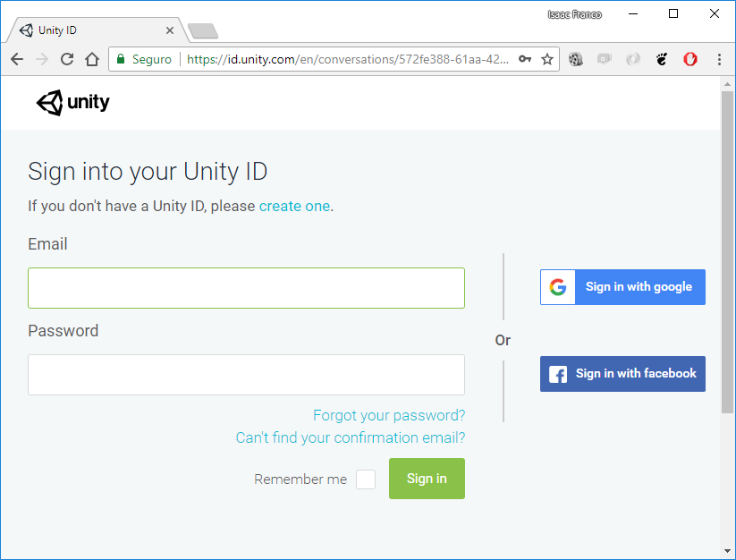
Task: Click the scrollbar down arrow
Action: click(727, 551)
